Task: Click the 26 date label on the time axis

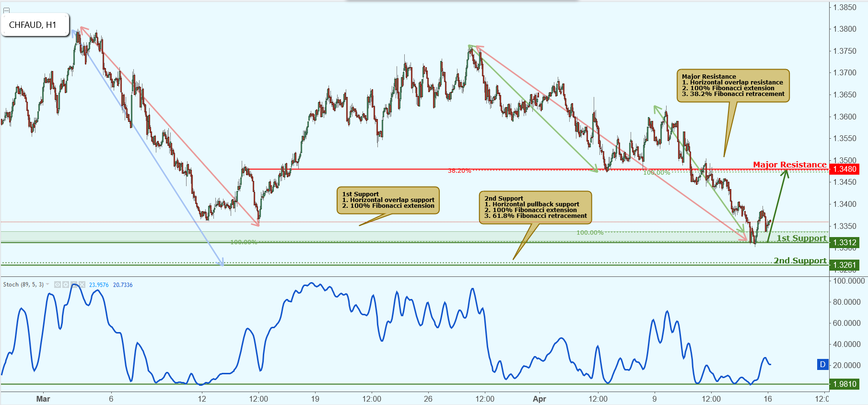Action: pyautogui.click(x=428, y=399)
